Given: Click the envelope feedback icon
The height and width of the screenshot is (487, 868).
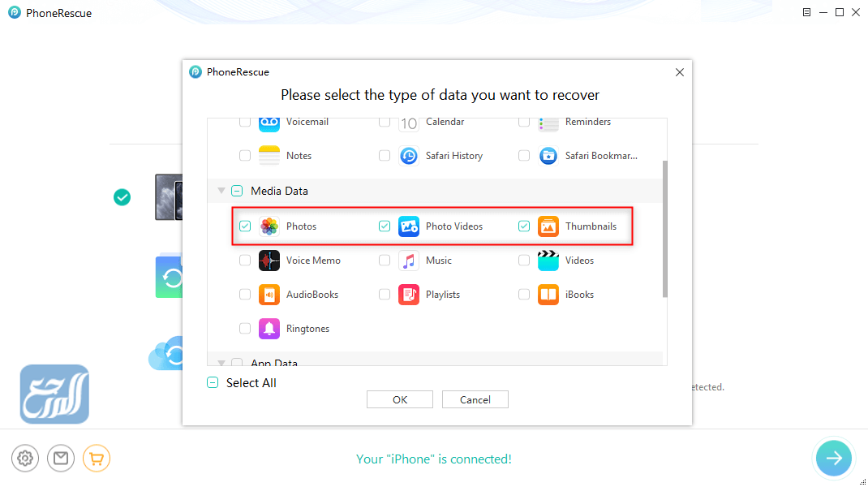Looking at the screenshot, I should 61,459.
